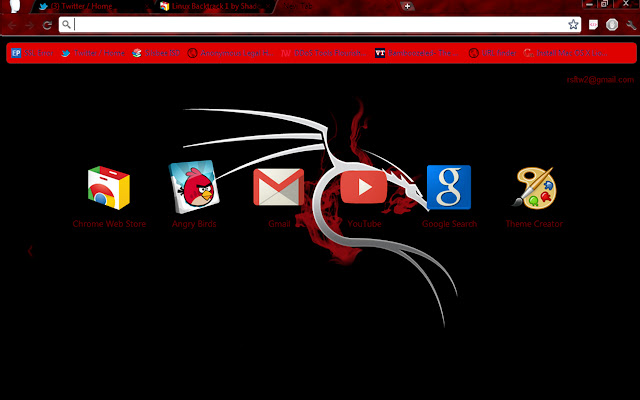Click the YouTube label text
Image resolution: width=640 pixels, height=400 pixels.
(x=364, y=224)
